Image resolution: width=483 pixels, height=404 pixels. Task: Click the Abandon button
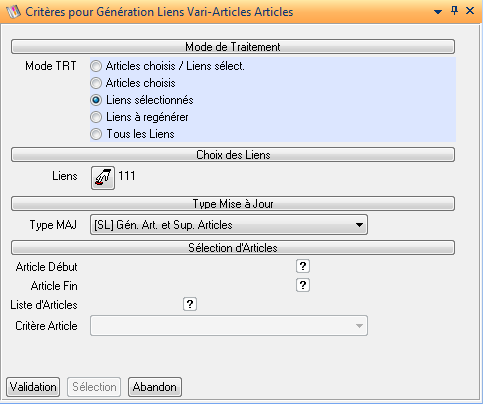pyautogui.click(x=155, y=387)
